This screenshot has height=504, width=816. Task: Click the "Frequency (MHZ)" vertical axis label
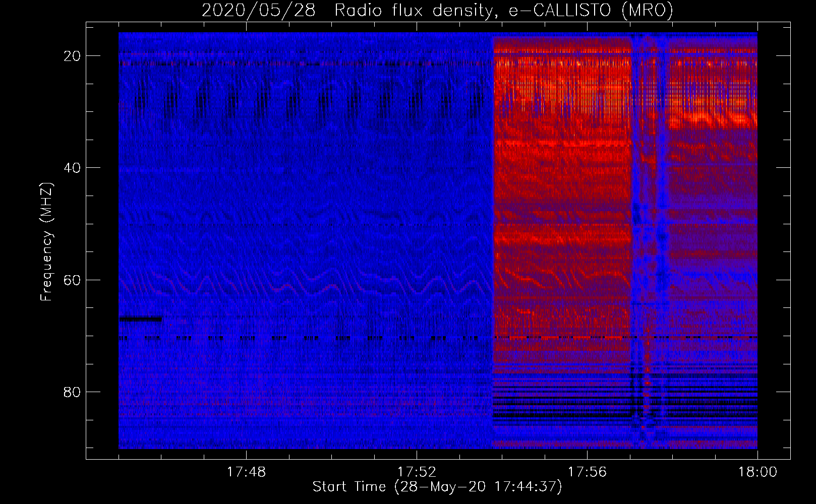[46, 242]
